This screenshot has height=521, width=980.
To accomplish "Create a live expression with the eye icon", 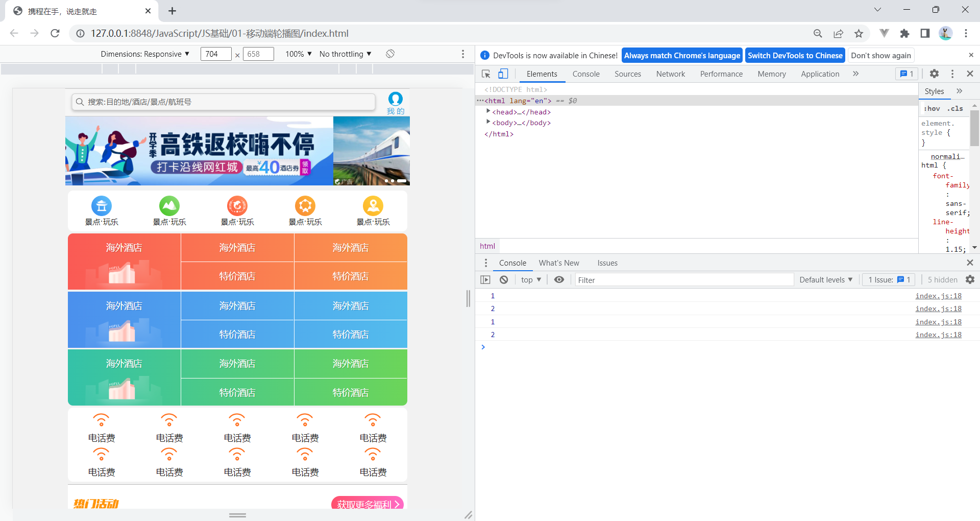I will 559,279.
